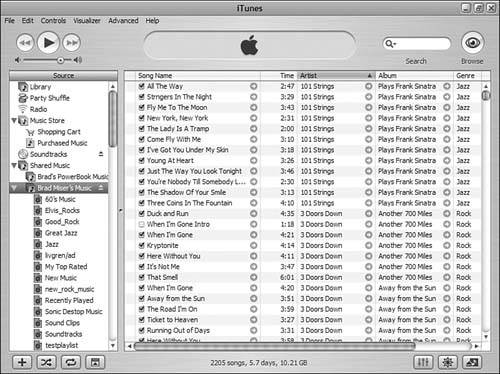Eject Brad Miser's Music shared library
Viewport: 500px width, 374px height.
click(101, 188)
